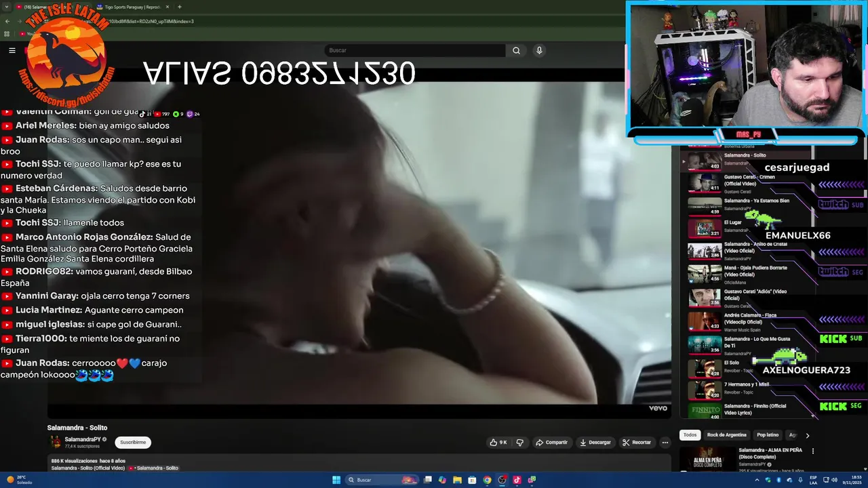Dislike the video with thumbs-down icon
The height and width of the screenshot is (488, 868).
[520, 443]
